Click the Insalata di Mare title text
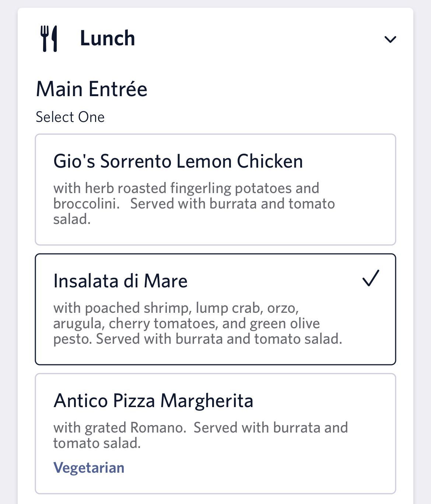 tap(120, 281)
